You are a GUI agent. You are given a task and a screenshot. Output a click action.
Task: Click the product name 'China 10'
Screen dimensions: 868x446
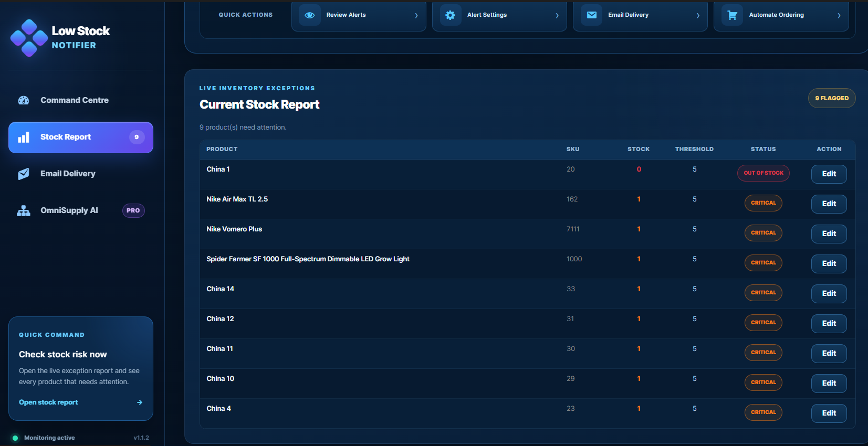221,379
